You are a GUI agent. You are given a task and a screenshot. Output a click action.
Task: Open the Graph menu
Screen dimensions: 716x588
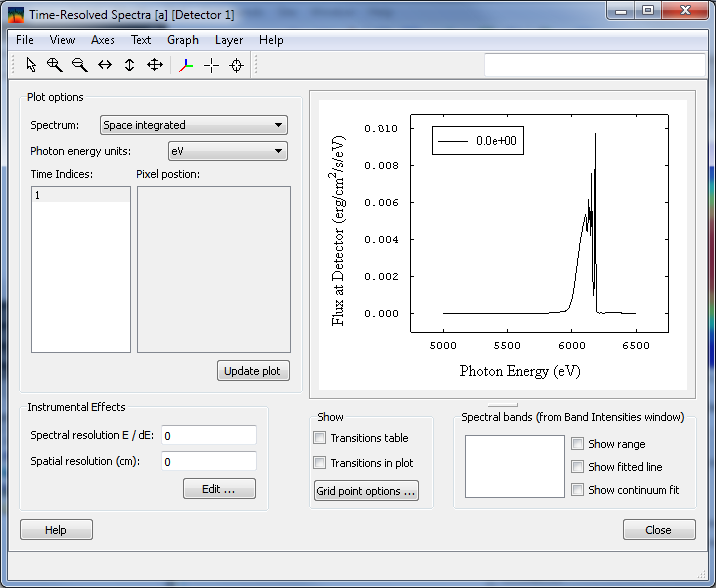183,40
